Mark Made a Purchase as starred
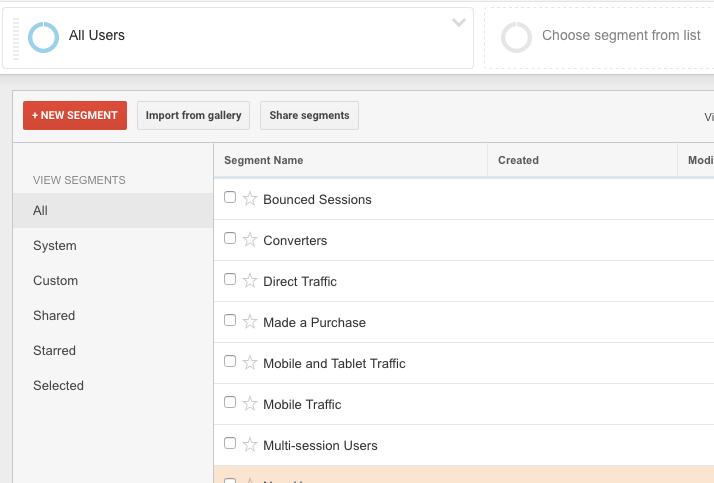This screenshot has height=483, width=714. (x=250, y=322)
